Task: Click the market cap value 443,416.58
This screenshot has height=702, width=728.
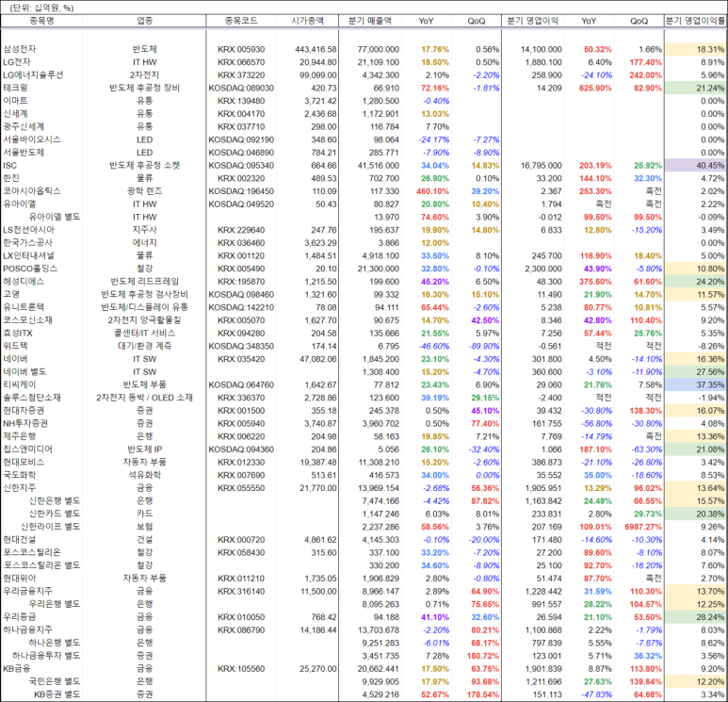Action: pyautogui.click(x=315, y=49)
